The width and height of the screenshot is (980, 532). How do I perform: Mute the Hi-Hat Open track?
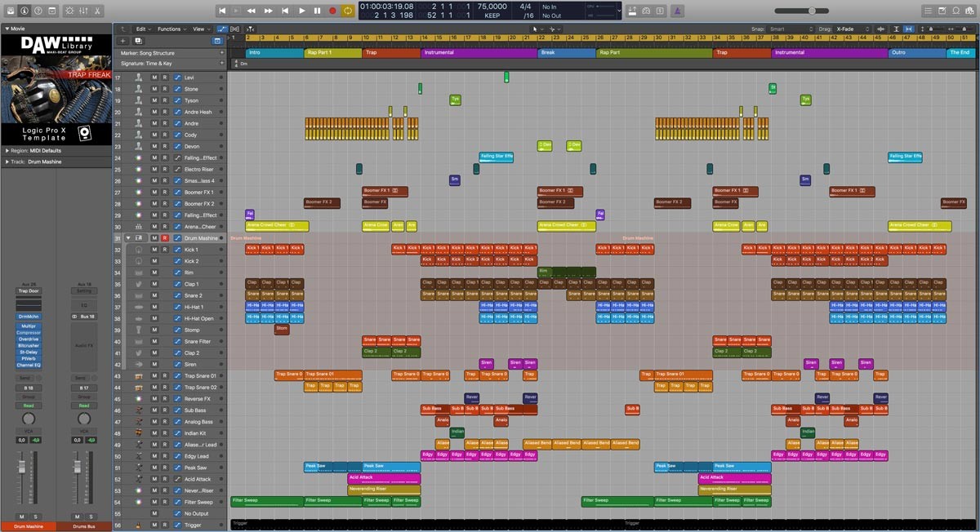click(x=155, y=318)
